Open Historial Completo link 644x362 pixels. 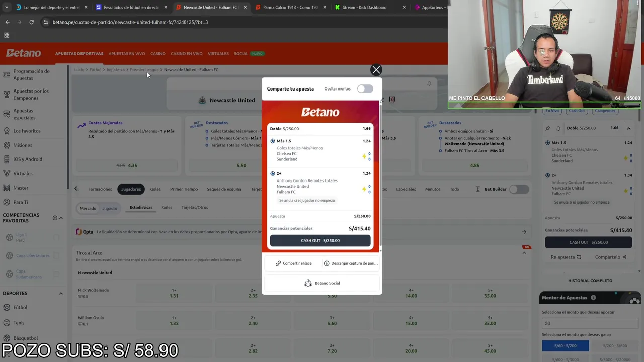[590, 281]
